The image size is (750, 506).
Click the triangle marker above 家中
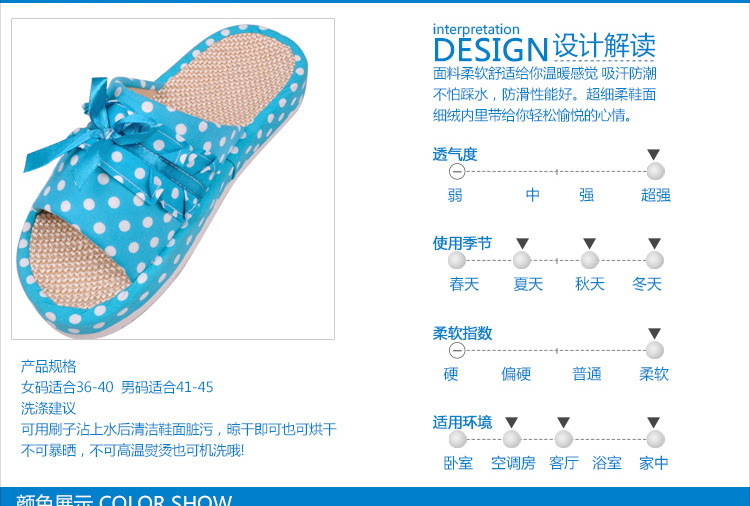[654, 422]
